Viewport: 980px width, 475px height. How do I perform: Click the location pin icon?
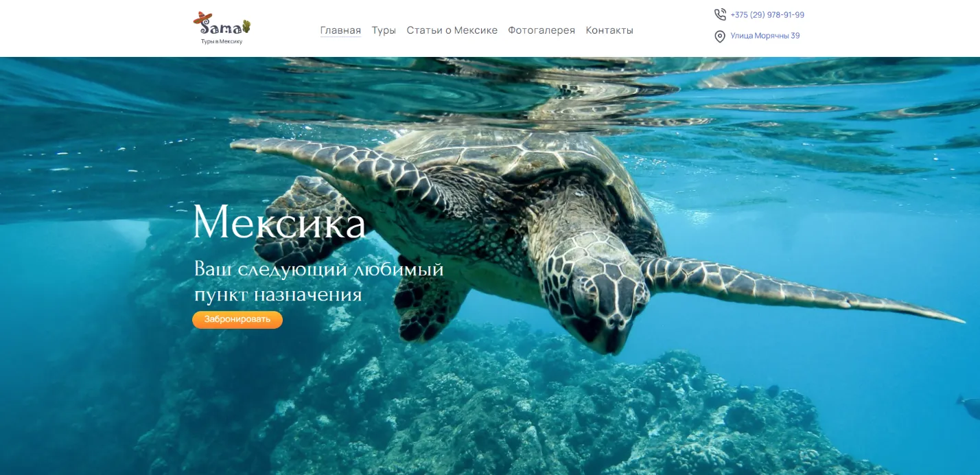(720, 36)
